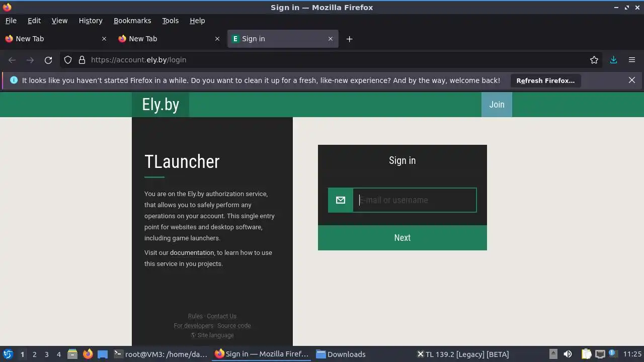Screen dimensions: 644x362
Task: Switch to TL 139.2 Legacy BETA window
Action: 463,354
